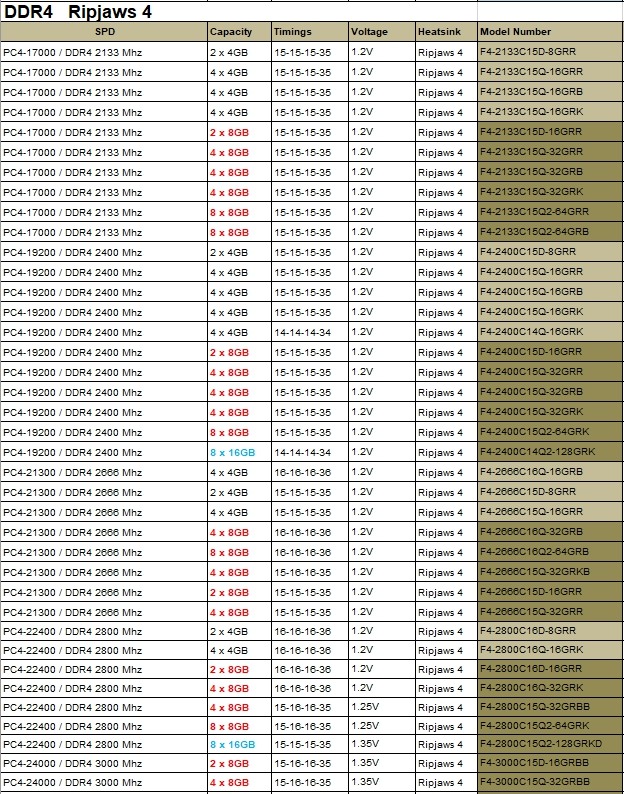Image resolution: width=624 pixels, height=794 pixels.
Task: Click model cell F4-2800C16D-16GRR
Action: point(550,669)
